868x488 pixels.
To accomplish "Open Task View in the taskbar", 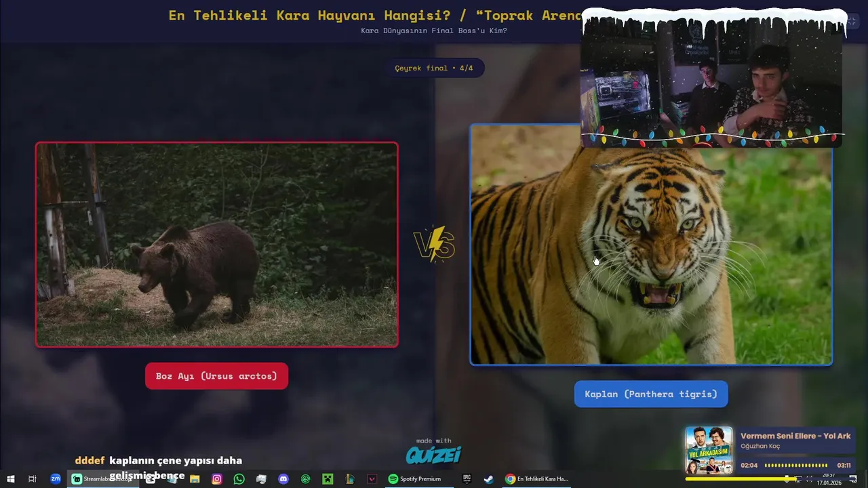I will tap(32, 479).
